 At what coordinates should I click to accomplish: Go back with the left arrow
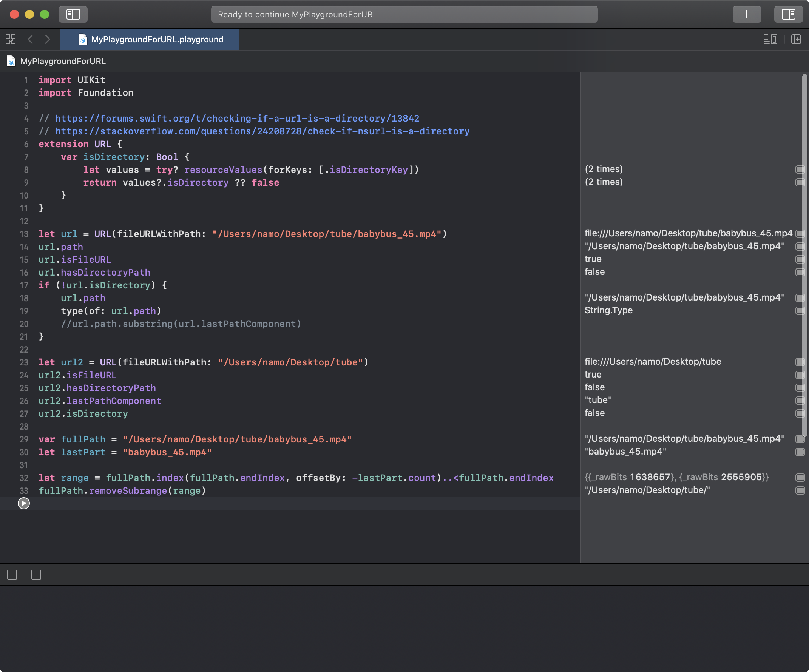coord(31,39)
